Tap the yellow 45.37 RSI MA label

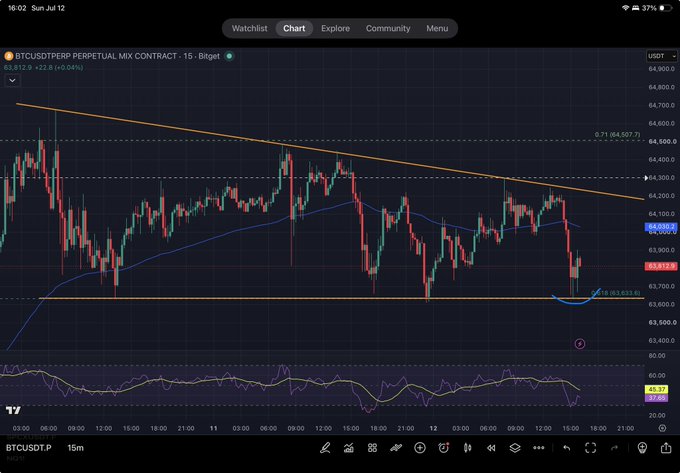(x=657, y=390)
